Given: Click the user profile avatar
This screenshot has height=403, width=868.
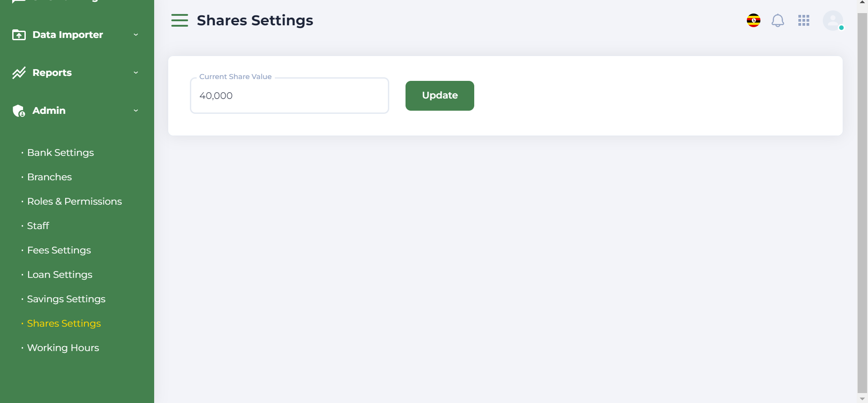Looking at the screenshot, I should 832,20.
